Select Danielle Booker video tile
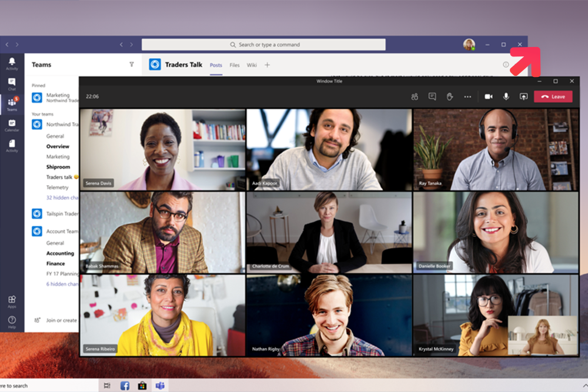The height and width of the screenshot is (392, 588). tap(496, 232)
